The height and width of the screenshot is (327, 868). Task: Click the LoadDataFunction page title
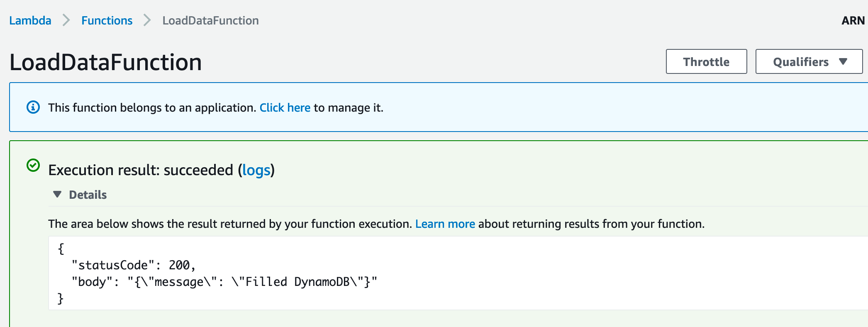[105, 62]
